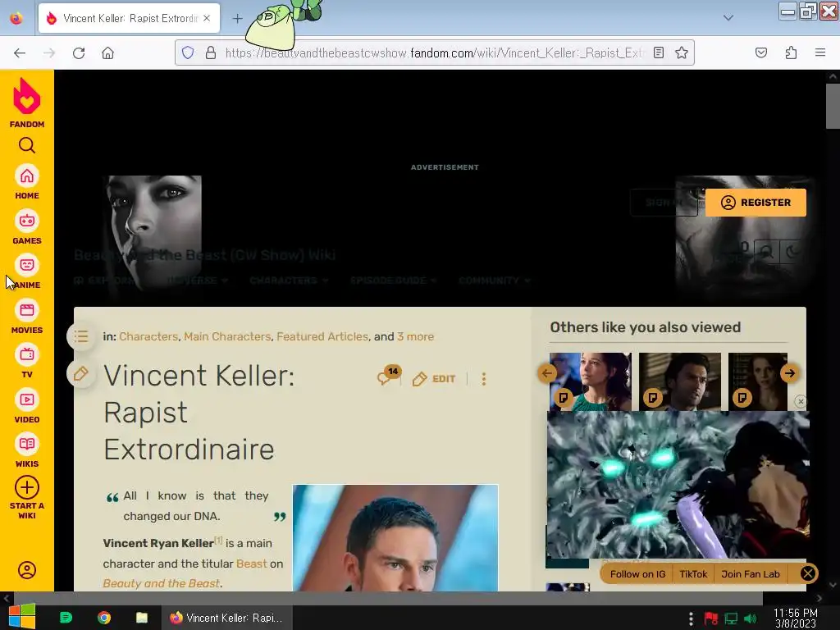Reload the page with refresh icon

79,52
